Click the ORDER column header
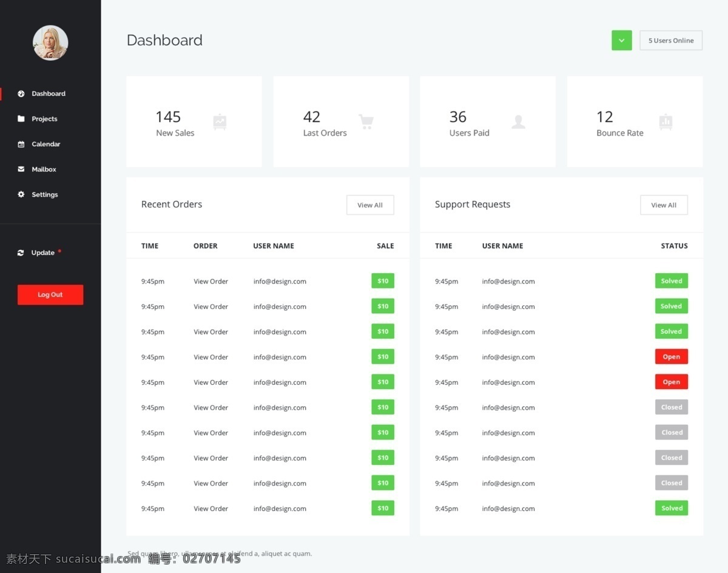This screenshot has height=573, width=728. (206, 246)
